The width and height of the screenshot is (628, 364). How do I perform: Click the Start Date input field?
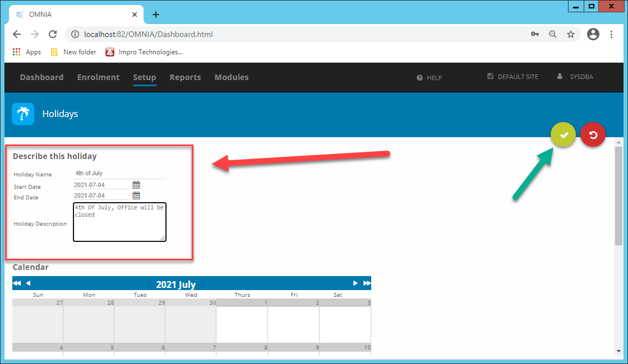pyautogui.click(x=102, y=185)
